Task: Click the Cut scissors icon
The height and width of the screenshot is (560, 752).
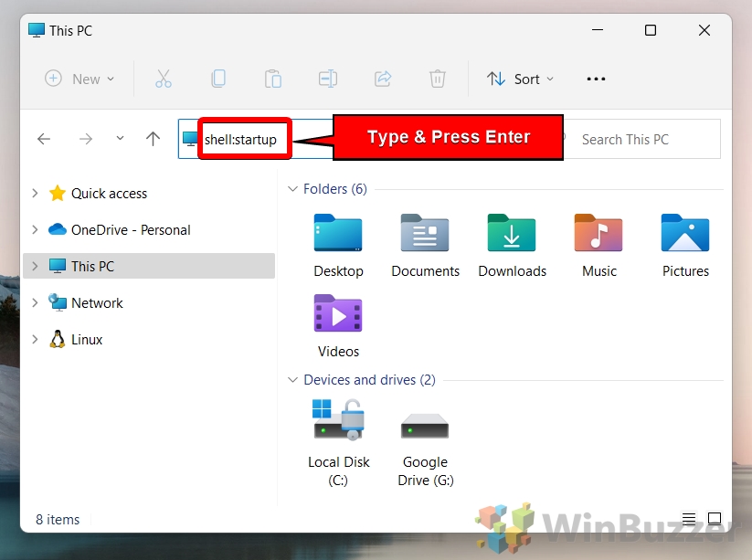Action: click(x=164, y=79)
